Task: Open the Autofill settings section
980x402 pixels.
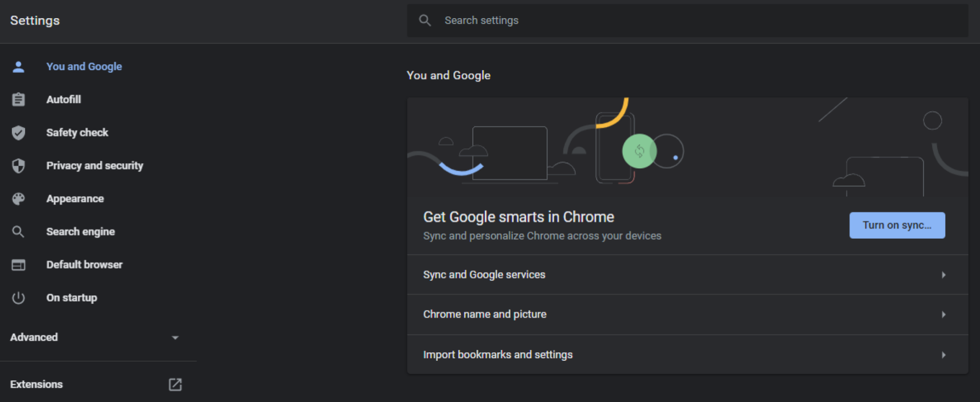Action: pyautogui.click(x=64, y=100)
